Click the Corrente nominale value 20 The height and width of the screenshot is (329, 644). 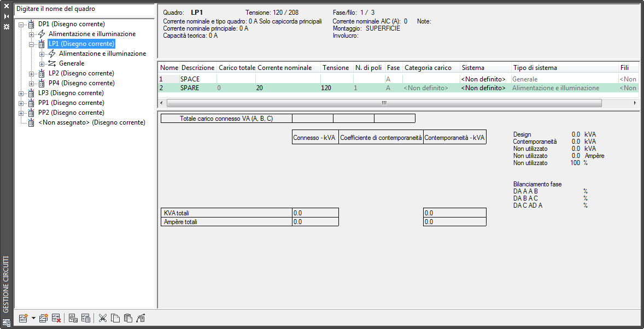(x=260, y=88)
